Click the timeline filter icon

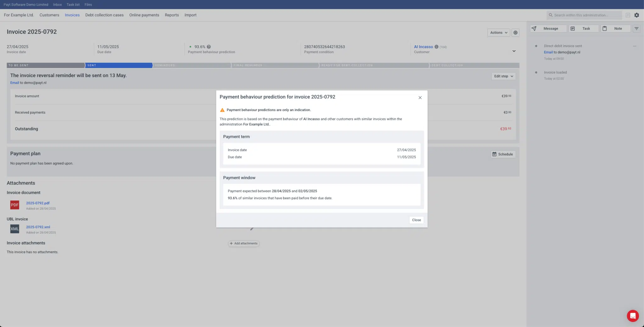pos(636,29)
